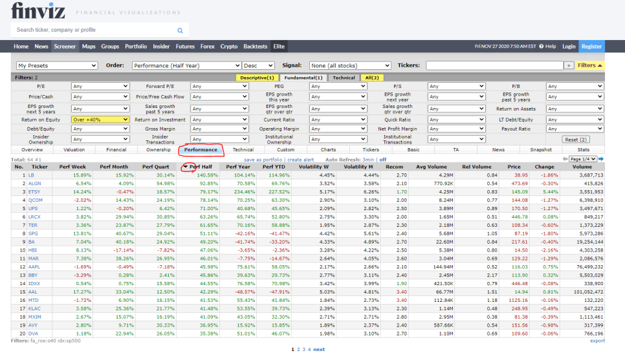Open the Insider Ownership filter dropdown

pos(100,140)
